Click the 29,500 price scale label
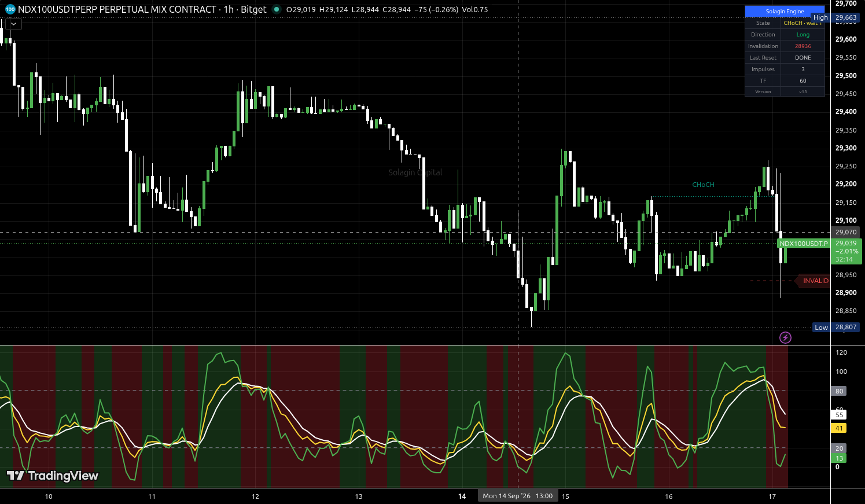Screen dimensions: 865x504 [846, 76]
